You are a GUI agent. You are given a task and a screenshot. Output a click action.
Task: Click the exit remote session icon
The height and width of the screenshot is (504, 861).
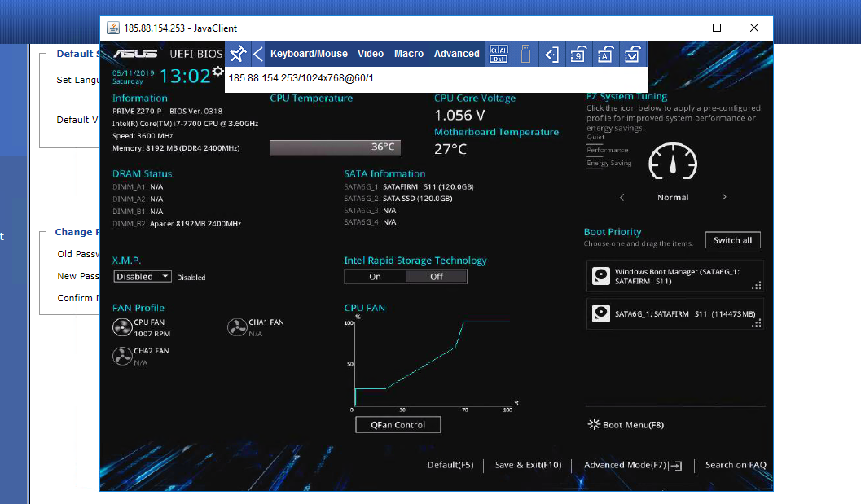click(551, 54)
